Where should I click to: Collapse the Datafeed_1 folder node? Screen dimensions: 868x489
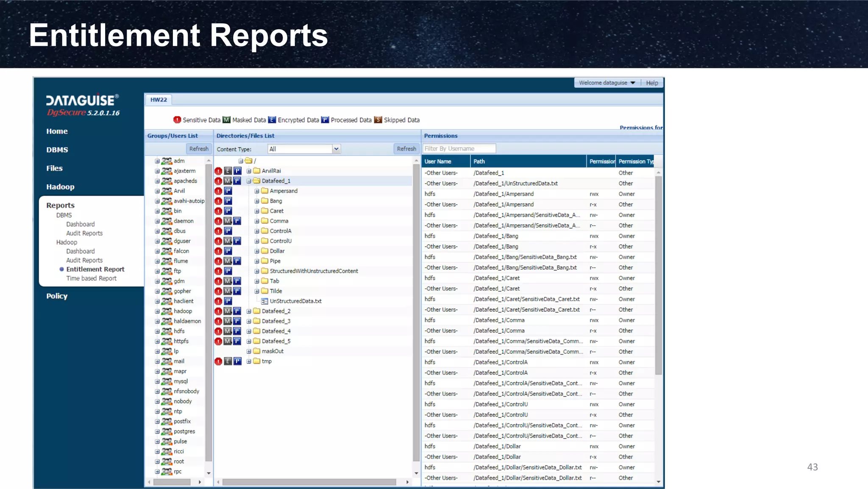249,181
